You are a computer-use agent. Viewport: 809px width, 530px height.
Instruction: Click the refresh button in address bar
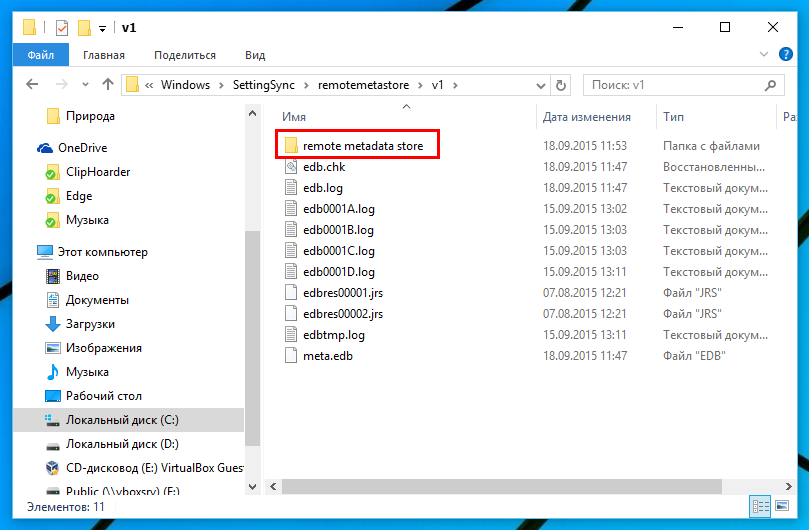(561, 85)
